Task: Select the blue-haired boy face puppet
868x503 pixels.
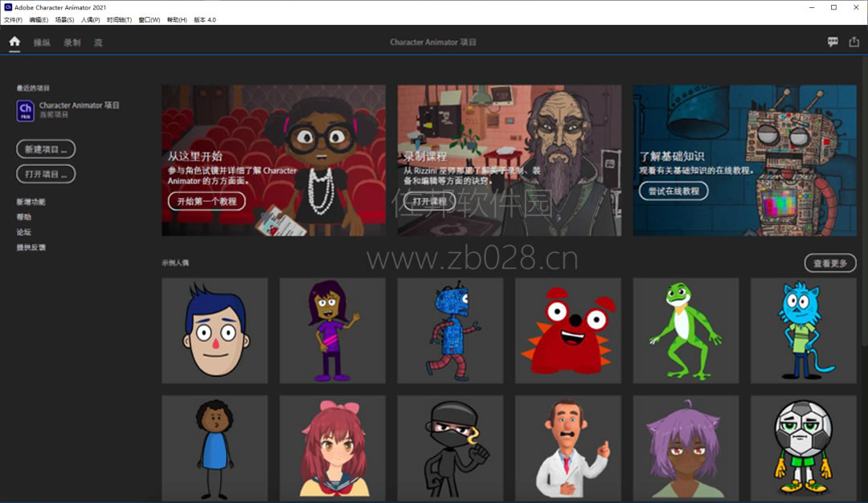Action: click(215, 330)
